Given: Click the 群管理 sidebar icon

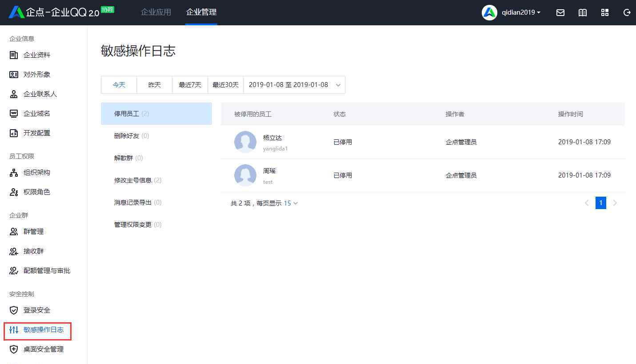Looking at the screenshot, I should (14, 232).
